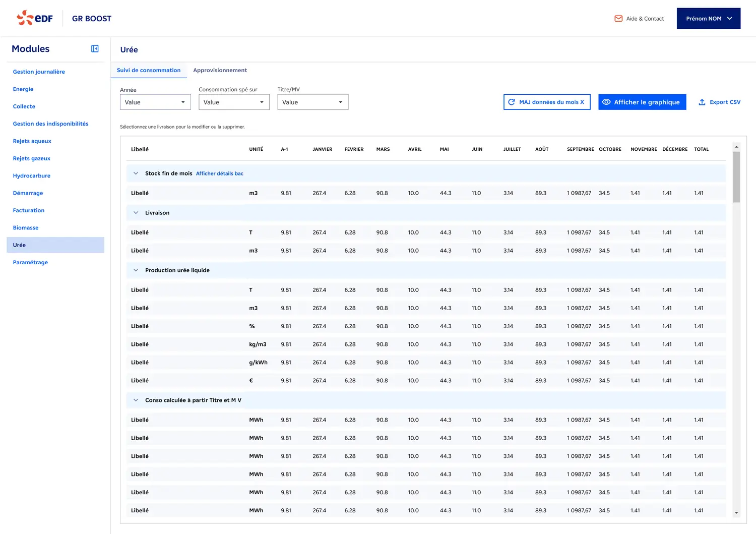The image size is (756, 534).
Task: Click the table scrollbar down arrow
Action: coord(736,513)
